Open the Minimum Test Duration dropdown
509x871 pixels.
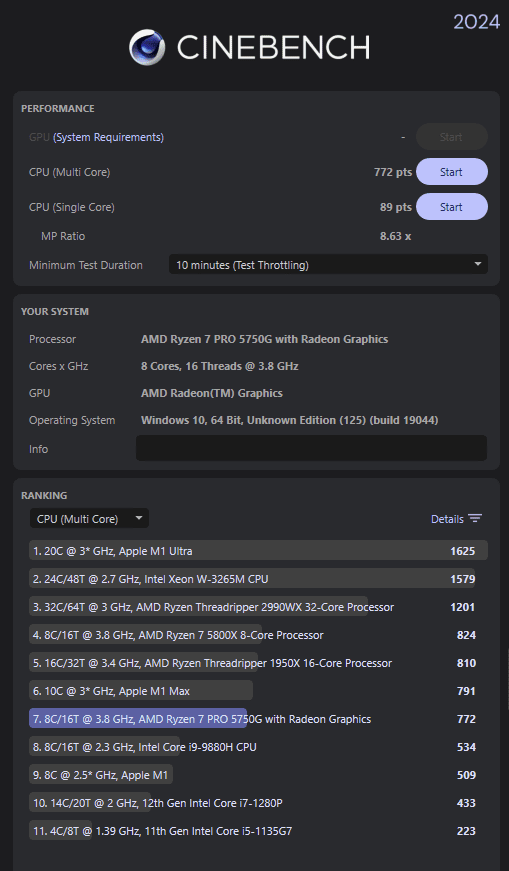(x=328, y=265)
